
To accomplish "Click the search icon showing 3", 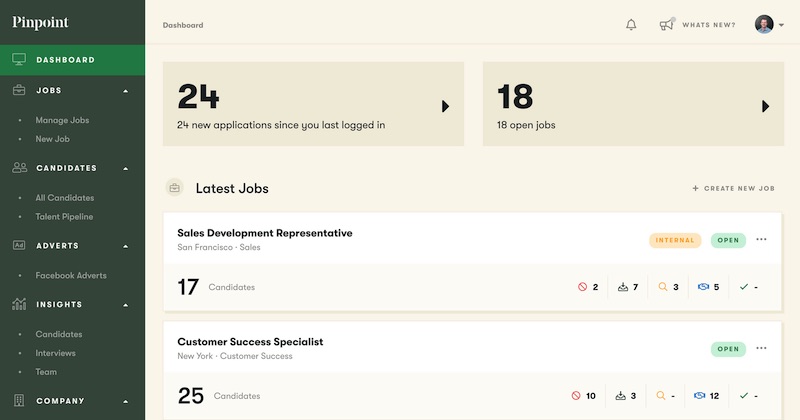I will (663, 287).
